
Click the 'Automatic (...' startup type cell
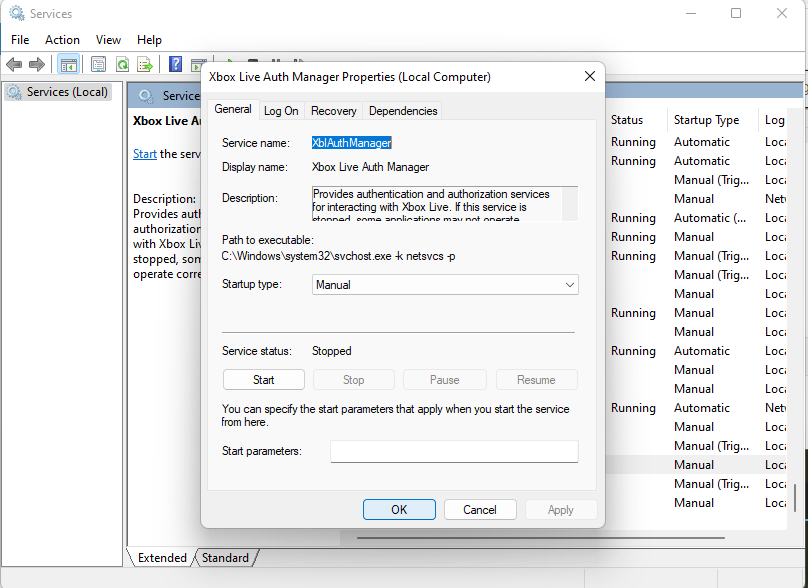pos(710,218)
